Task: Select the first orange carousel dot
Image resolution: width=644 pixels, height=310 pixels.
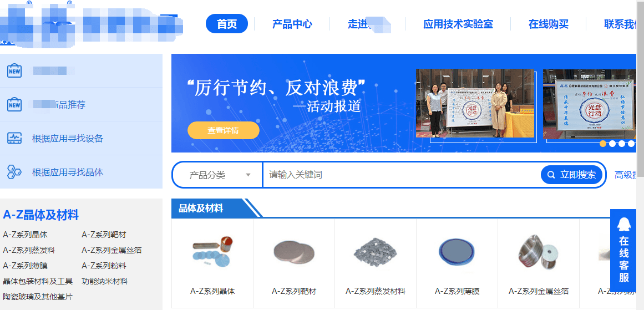Action: tap(603, 144)
